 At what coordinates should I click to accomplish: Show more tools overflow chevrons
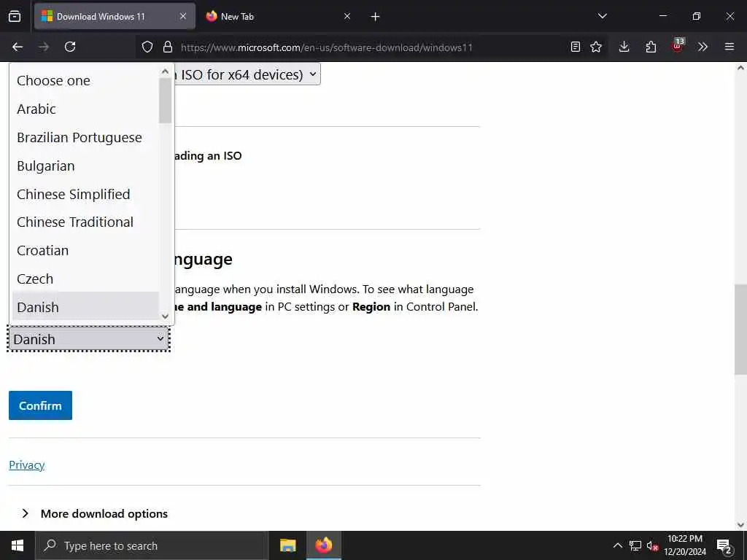[x=703, y=47]
